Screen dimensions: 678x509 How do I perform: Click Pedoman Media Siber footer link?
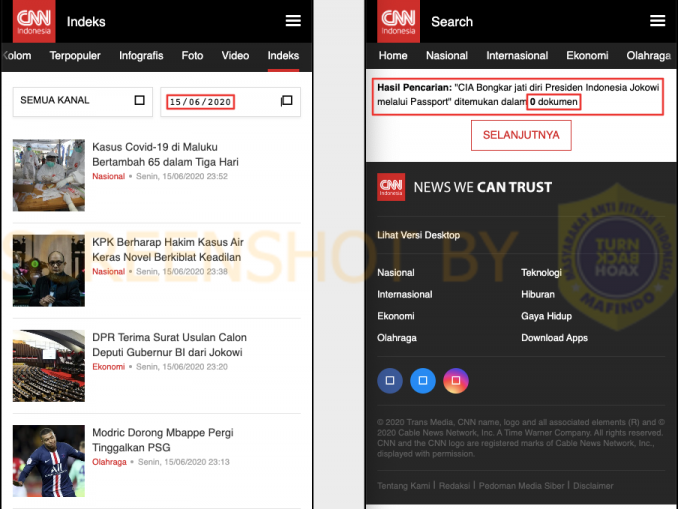pyautogui.click(x=521, y=486)
